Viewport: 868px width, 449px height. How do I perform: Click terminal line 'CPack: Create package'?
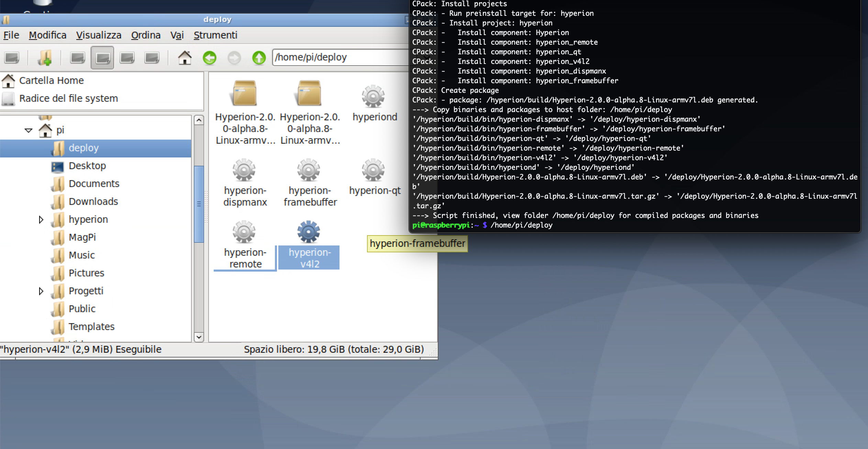455,91
